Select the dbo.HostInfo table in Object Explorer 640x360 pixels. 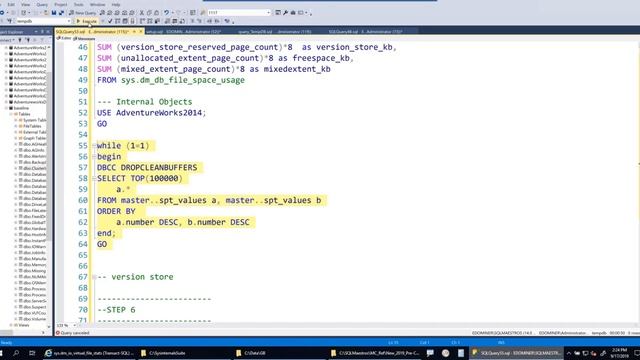pyautogui.click(x=34, y=235)
